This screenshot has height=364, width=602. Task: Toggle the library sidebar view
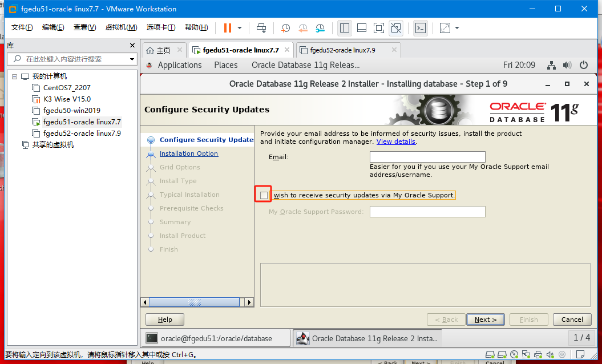(x=345, y=27)
